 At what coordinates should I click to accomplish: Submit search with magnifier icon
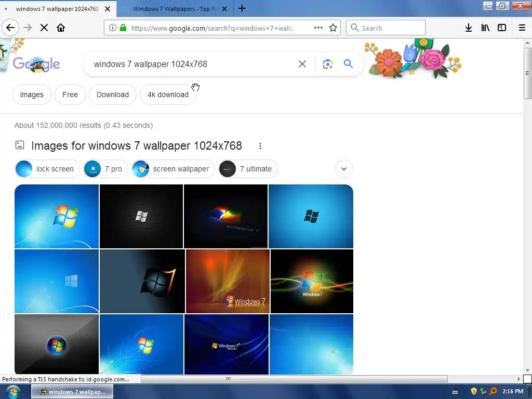348,64
